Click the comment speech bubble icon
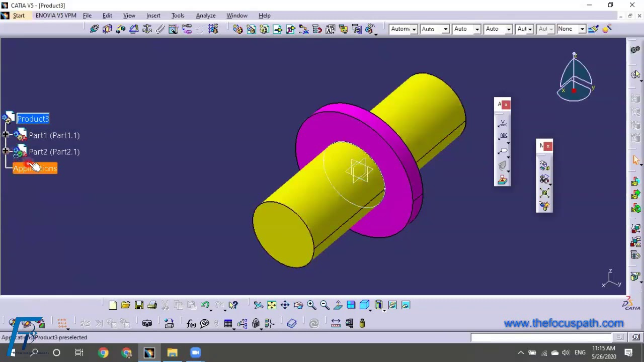The height and width of the screenshot is (362, 644). 204,323
